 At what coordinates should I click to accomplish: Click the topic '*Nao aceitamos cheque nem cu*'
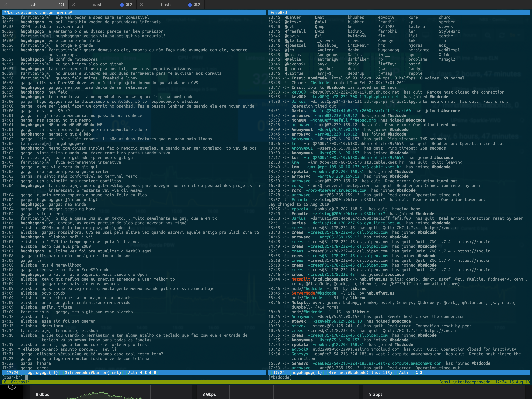[x=38, y=12]
